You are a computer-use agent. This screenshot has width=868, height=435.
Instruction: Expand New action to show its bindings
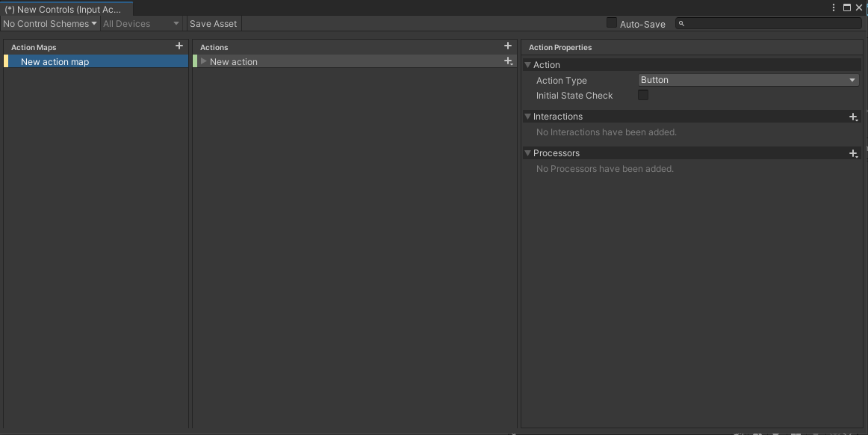click(202, 62)
